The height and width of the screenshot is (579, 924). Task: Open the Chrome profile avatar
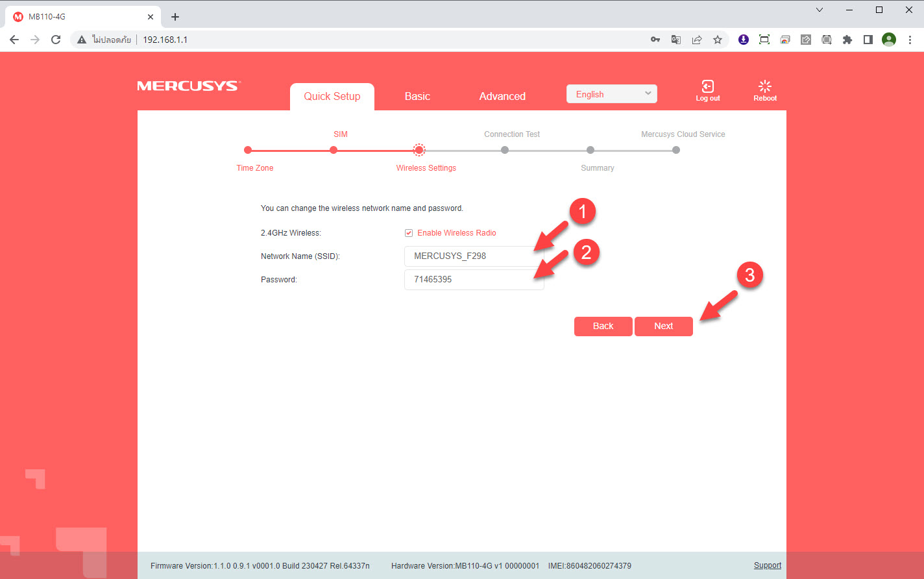pyautogui.click(x=889, y=40)
